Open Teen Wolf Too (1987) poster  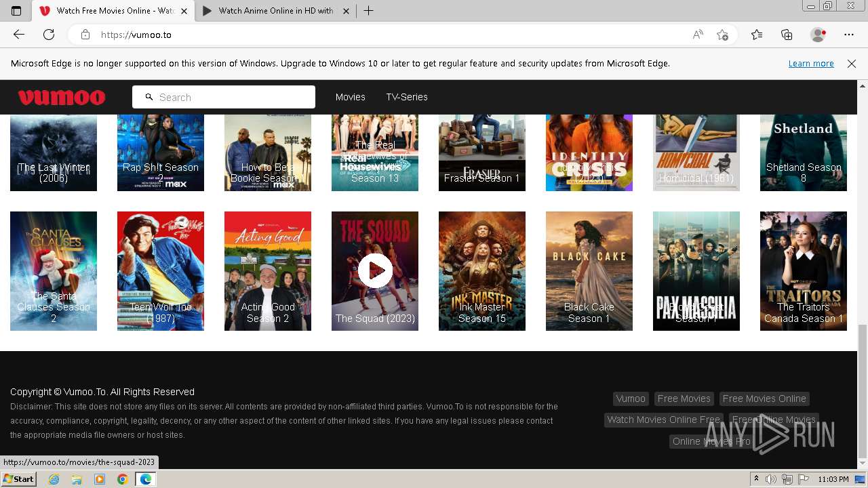coord(161,271)
